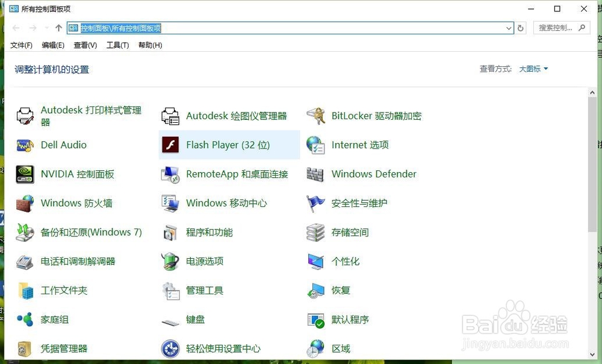Viewport: 602px width, 364px height.
Task: Open the 默认程序 icon
Action: coord(315,320)
